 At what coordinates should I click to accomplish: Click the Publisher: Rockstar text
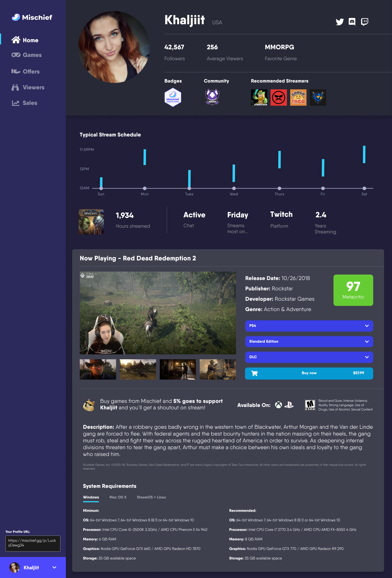(x=269, y=289)
